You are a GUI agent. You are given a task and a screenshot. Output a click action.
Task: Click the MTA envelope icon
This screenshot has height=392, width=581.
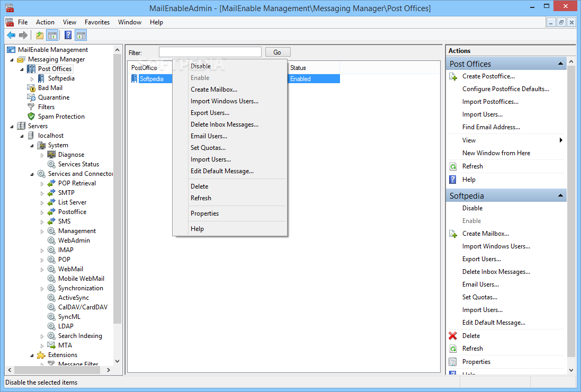[x=51, y=345]
